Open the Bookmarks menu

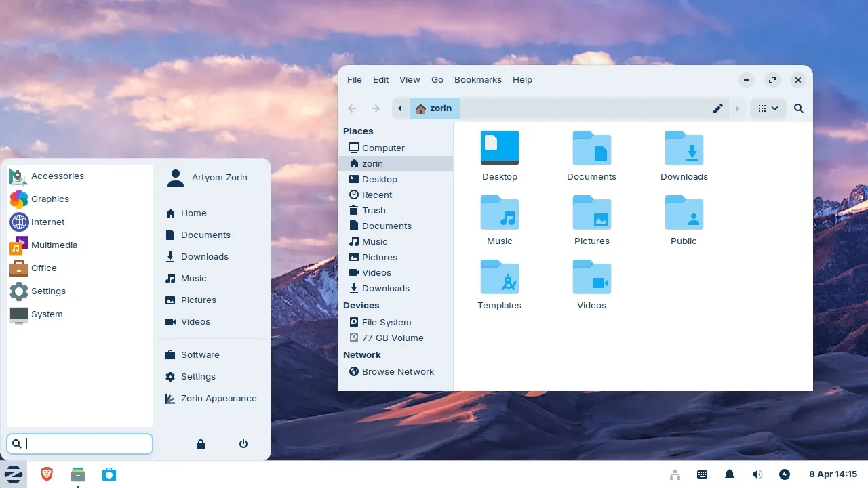[x=478, y=79]
